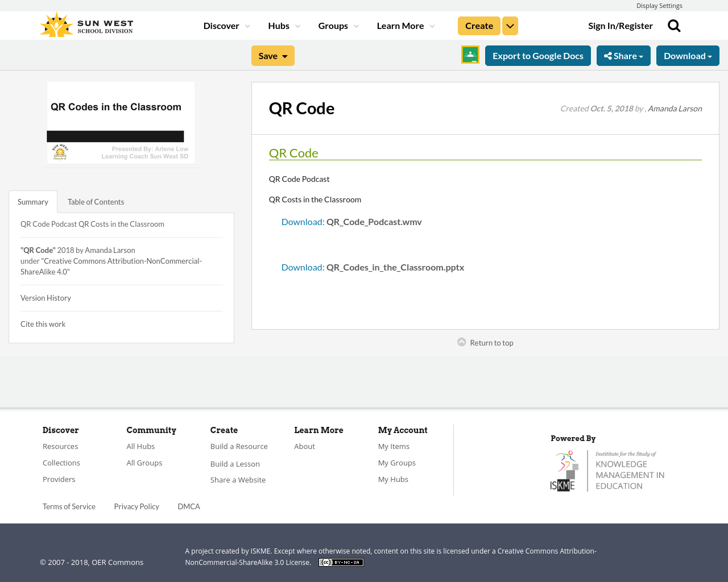
Task: Click Sign In/Register
Action: click(621, 25)
